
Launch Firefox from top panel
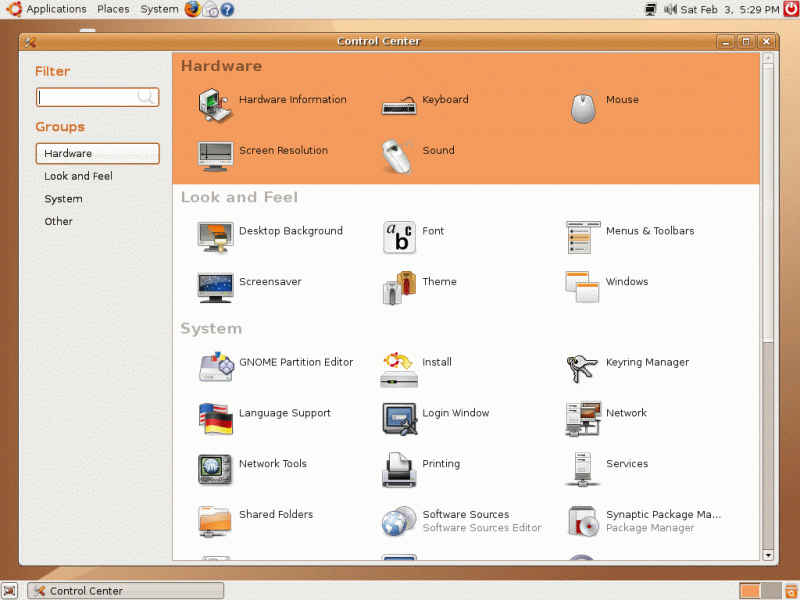(192, 9)
